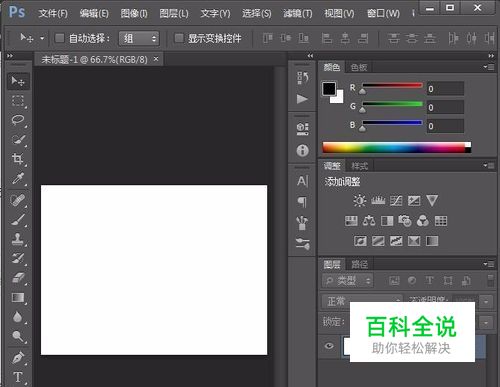Select the Pen tool
This screenshot has height=387, width=500.
(18, 358)
